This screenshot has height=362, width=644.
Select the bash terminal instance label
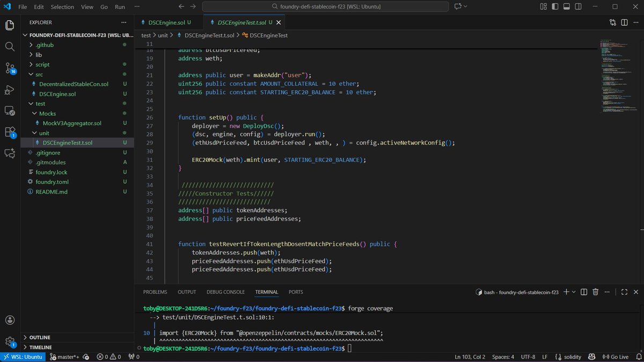(517, 292)
